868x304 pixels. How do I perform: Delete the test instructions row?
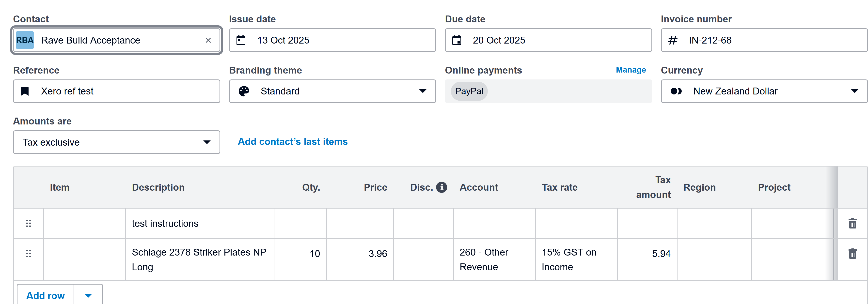[852, 223]
